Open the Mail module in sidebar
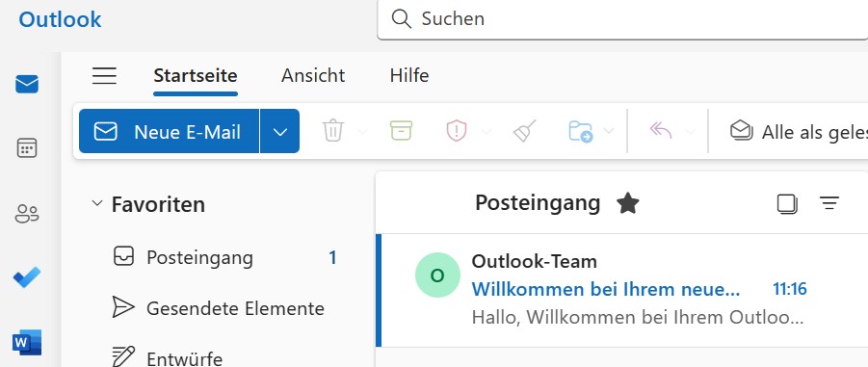The height and width of the screenshot is (367, 868). tap(27, 84)
